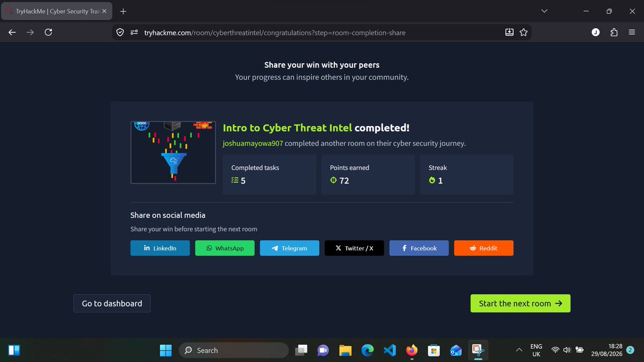Open the site permissions icon in the address bar

coord(134,33)
